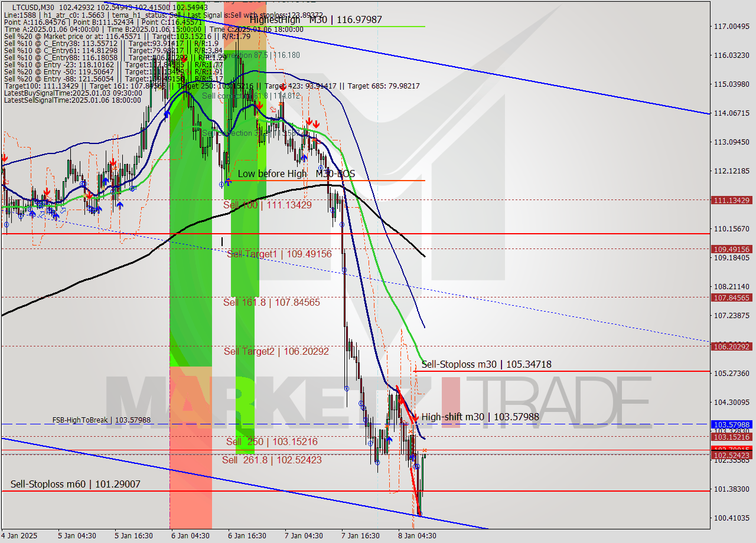Screen dimensions: 756x543
Task: Click the Sell %10 @ Entry -23 line
Action: coord(113,64)
